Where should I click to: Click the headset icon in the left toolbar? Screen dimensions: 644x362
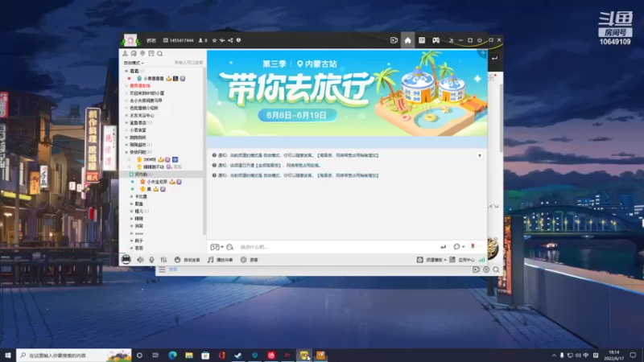(134, 53)
